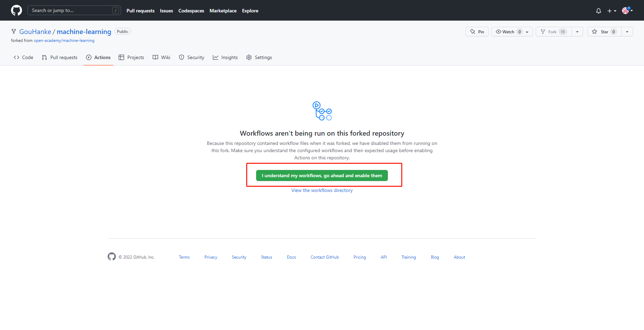Open the plus create-new dropdown
Viewport: 644px width, 330px height.
click(x=612, y=11)
